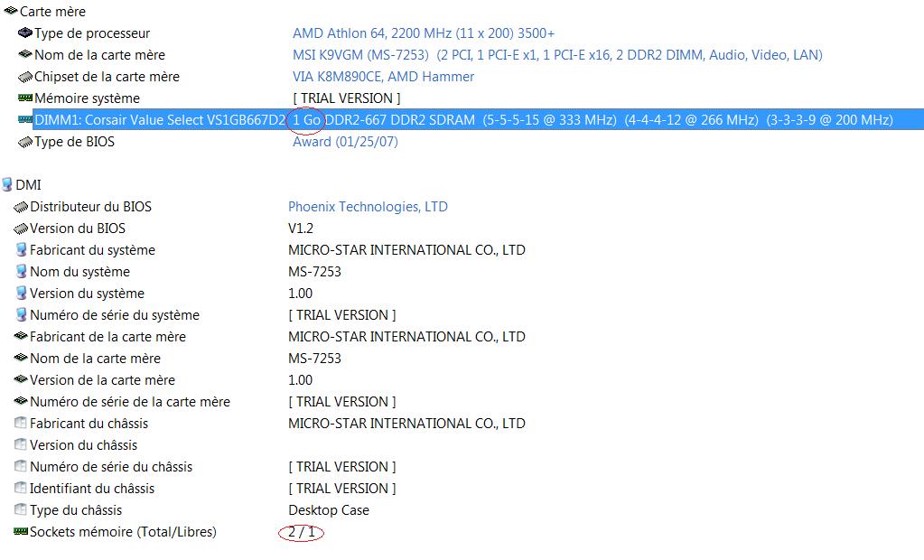Click the icon beside Nom de la carte mère under Carte mère
Screen dimensions: 924x560
click(x=24, y=54)
